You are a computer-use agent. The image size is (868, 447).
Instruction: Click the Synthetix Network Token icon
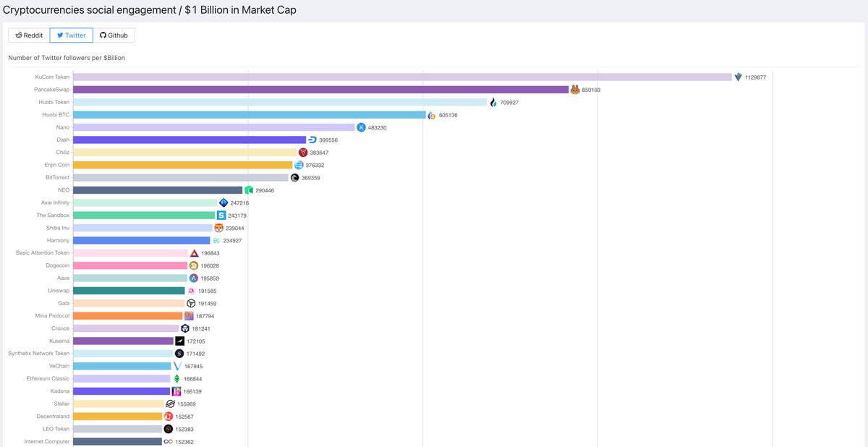click(179, 354)
